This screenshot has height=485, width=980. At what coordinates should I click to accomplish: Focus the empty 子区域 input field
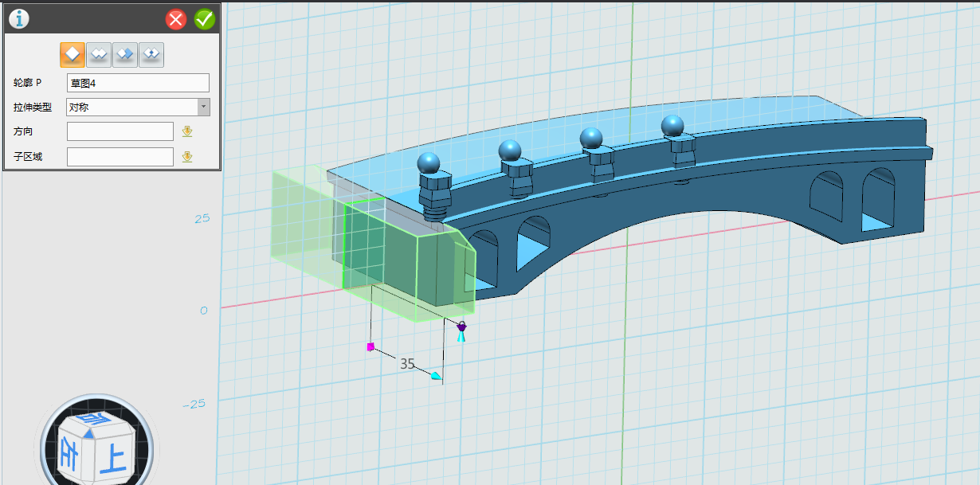tap(120, 157)
